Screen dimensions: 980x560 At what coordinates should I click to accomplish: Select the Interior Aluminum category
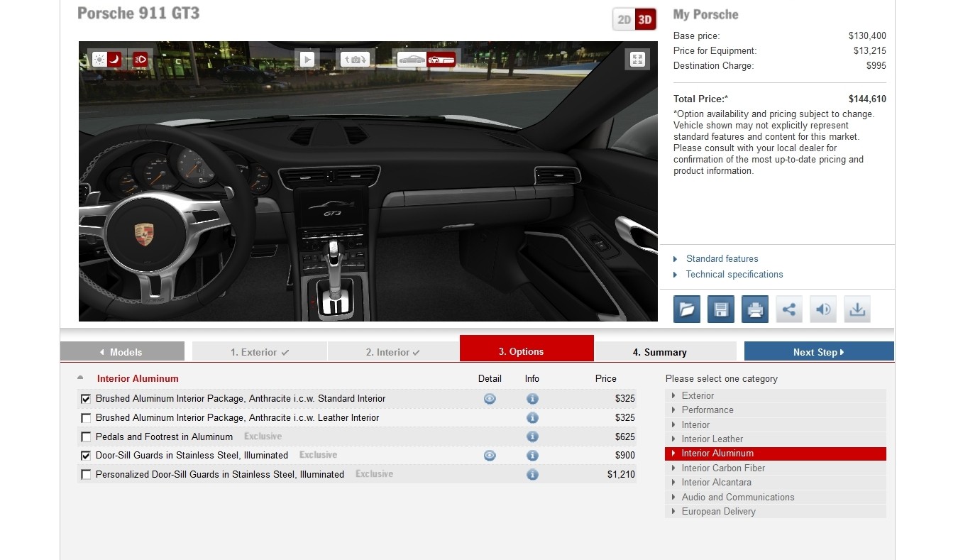coord(776,454)
